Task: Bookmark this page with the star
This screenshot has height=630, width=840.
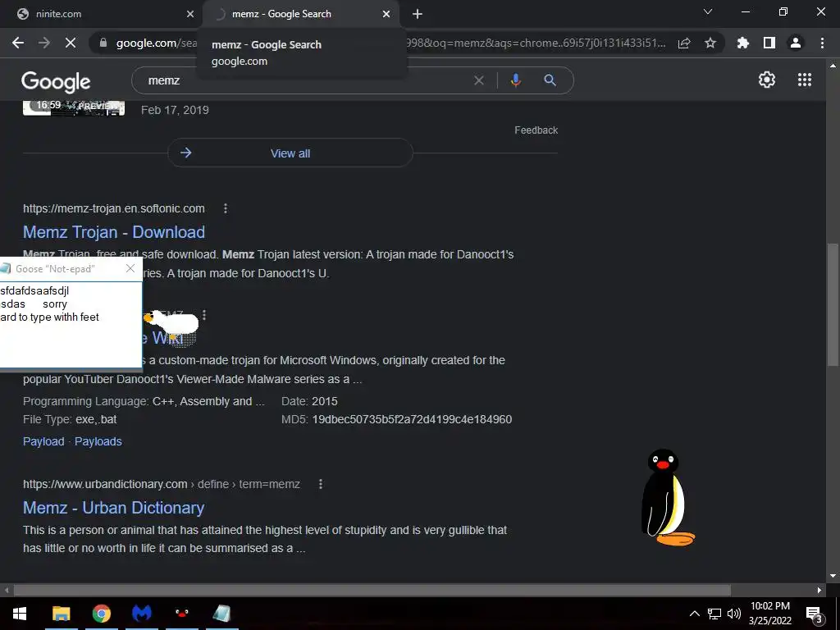Action: coord(710,43)
